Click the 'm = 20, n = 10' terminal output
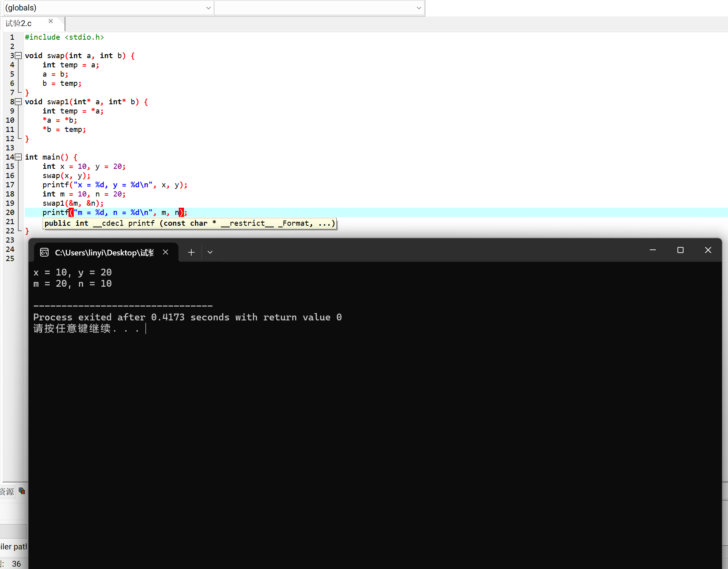728x569 pixels. 73,284
